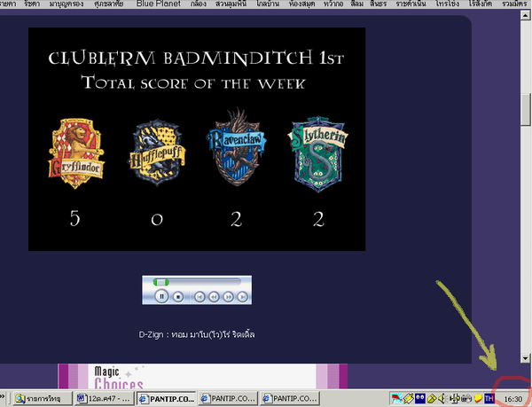Open the สีลม forum link
Image resolution: width=532 pixels, height=407 pixels.
356,4
